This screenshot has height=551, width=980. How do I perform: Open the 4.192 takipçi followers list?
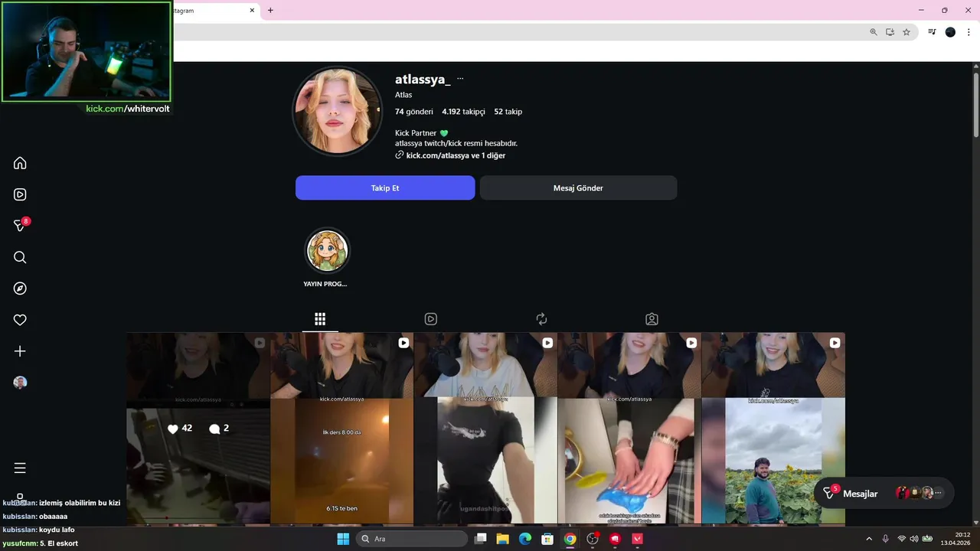point(463,112)
